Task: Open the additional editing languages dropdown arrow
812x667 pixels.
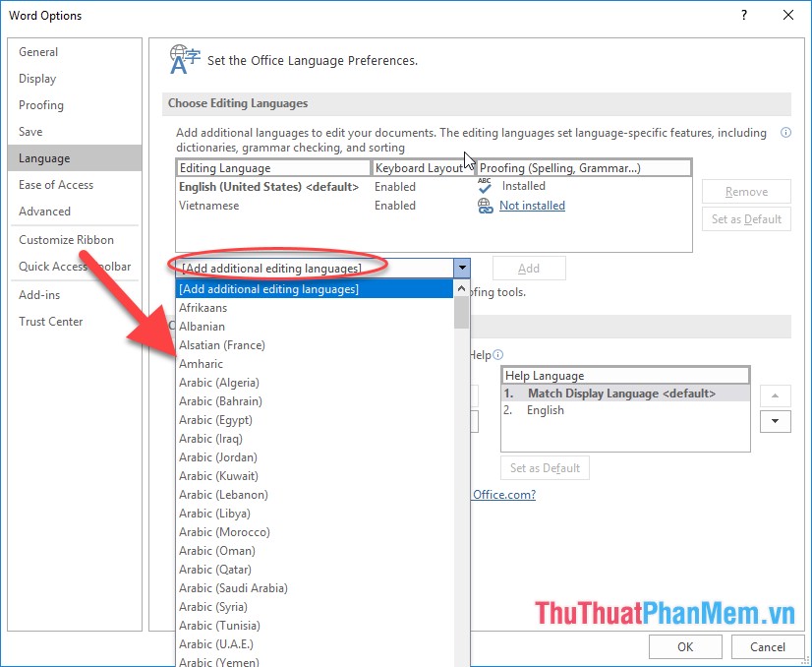Action: [462, 268]
